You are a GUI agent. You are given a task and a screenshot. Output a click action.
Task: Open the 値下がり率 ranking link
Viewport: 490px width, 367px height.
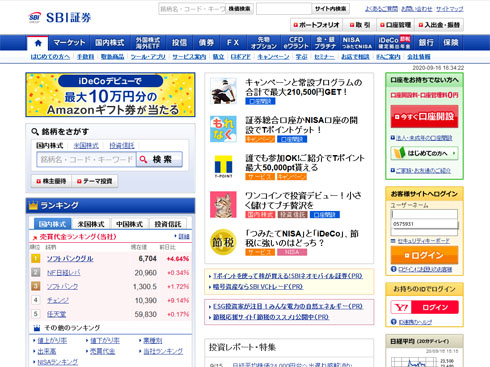tap(105, 341)
